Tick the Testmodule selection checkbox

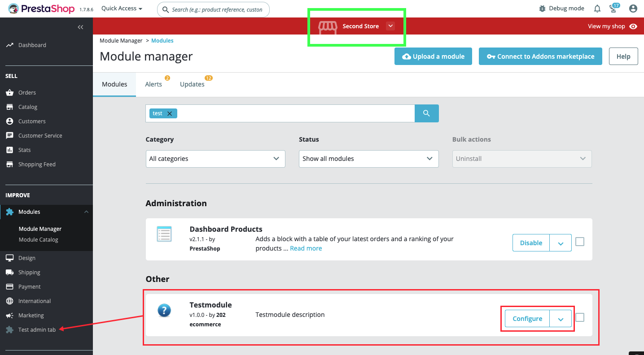point(580,317)
